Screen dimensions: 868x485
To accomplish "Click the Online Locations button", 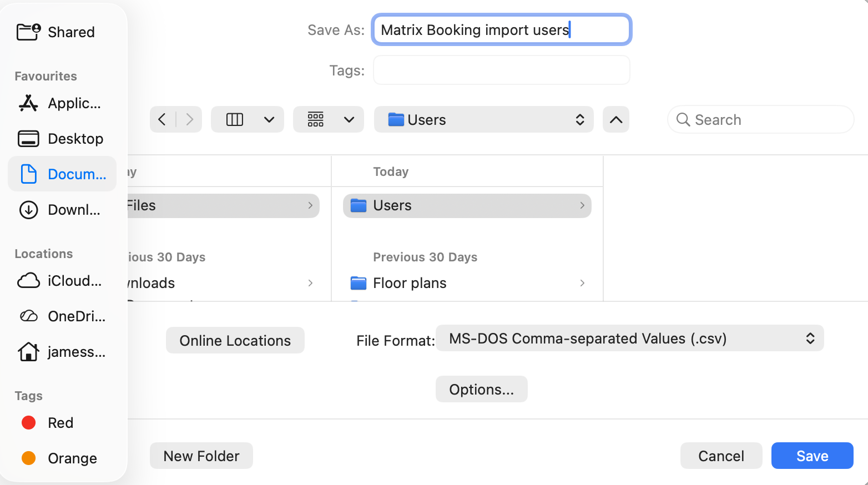I will pos(235,340).
